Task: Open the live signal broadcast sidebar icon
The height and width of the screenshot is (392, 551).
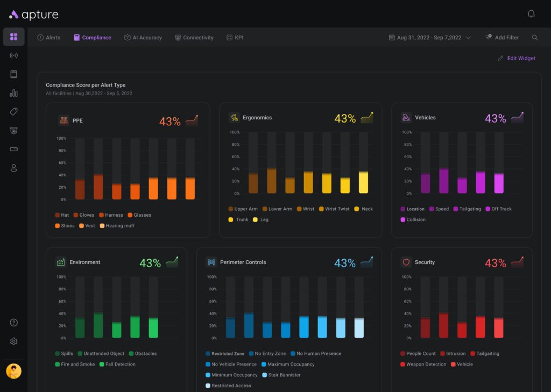Action: click(14, 55)
